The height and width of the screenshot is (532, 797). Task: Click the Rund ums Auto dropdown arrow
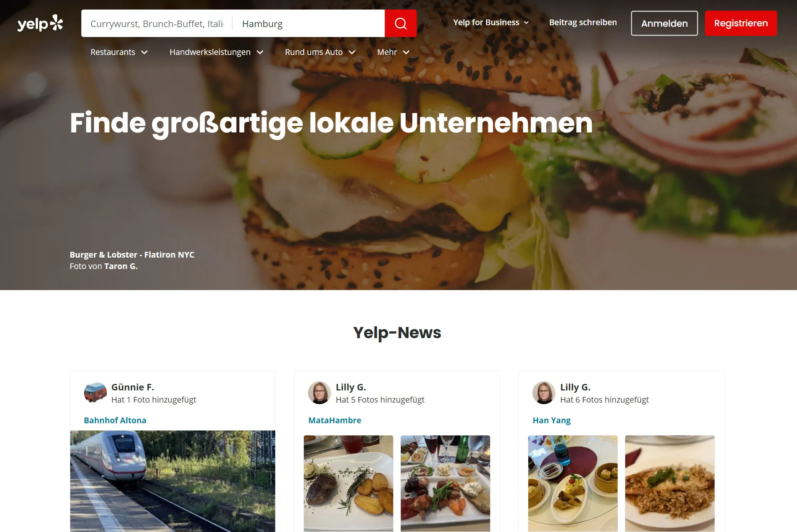click(x=352, y=53)
